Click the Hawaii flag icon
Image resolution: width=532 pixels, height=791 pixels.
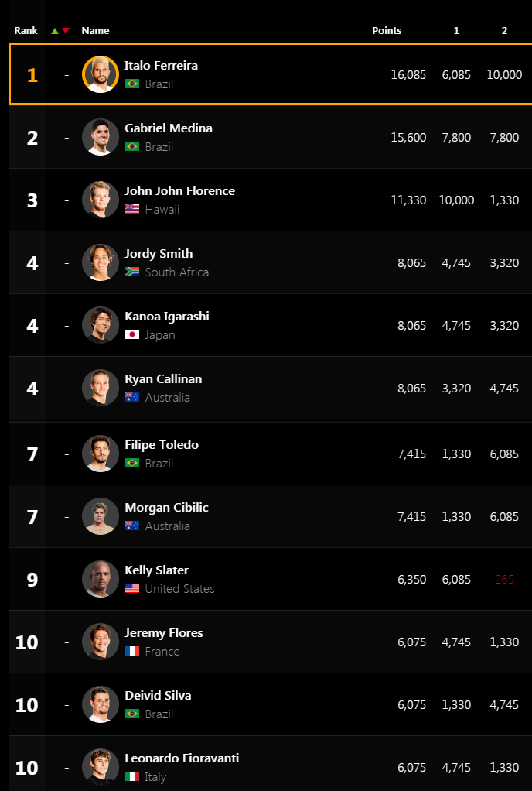tap(132, 209)
